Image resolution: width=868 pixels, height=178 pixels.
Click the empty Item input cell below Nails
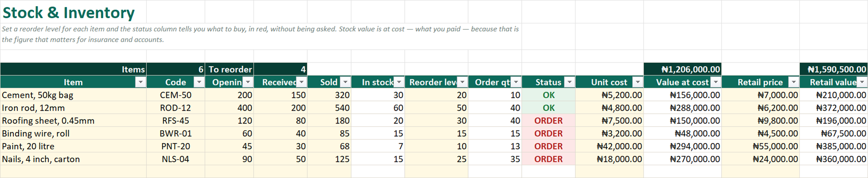73,171
